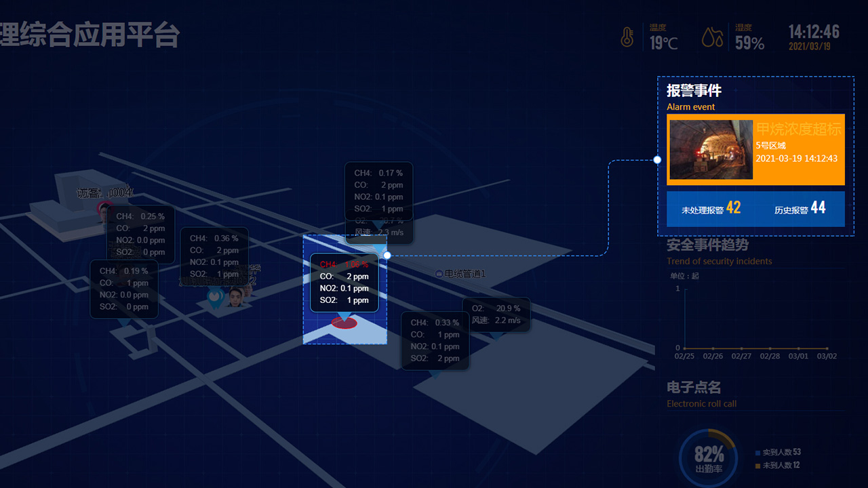868x488 pixels.
Task: Open the alarm event tunnel photo thumbnail
Action: (x=711, y=150)
